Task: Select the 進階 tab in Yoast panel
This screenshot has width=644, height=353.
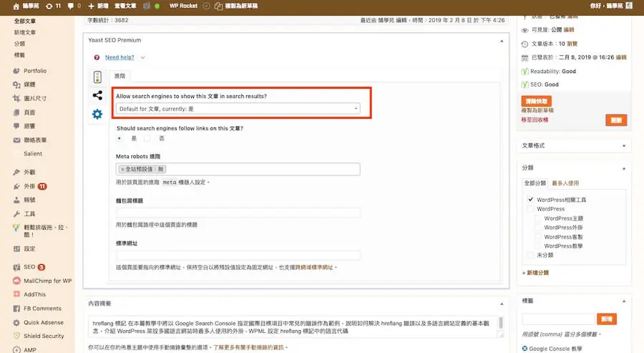Action: (x=120, y=76)
